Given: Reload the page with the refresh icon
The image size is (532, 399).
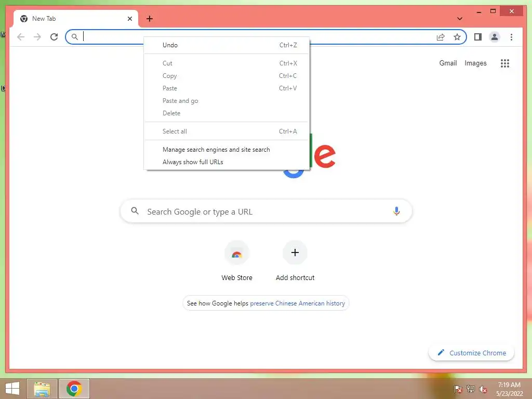Looking at the screenshot, I should [54, 37].
